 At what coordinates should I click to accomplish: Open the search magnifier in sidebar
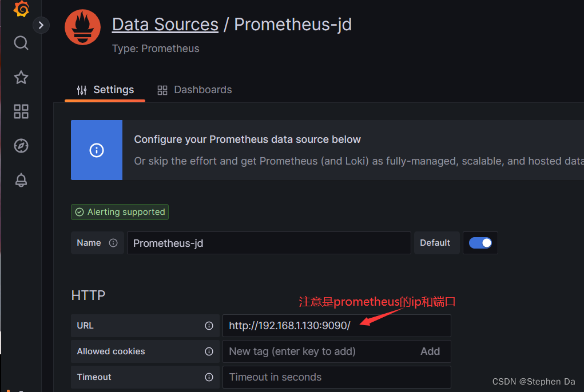[21, 43]
